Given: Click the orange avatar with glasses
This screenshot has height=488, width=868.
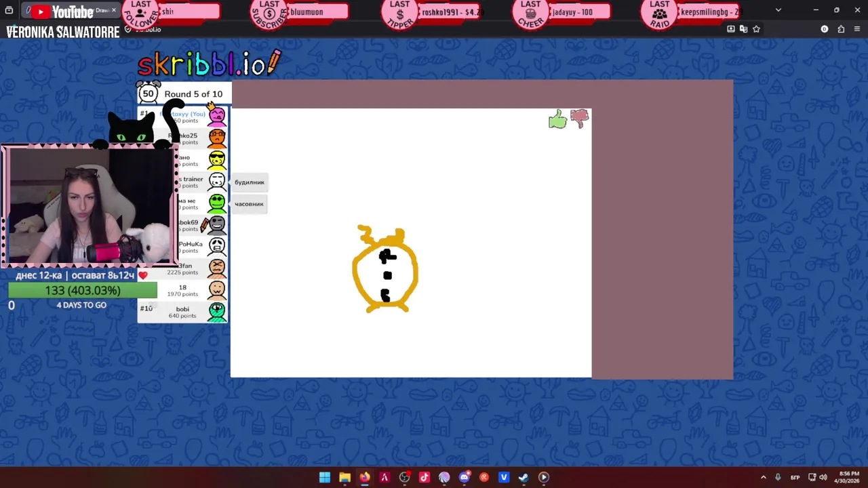Looking at the screenshot, I should coord(217,138).
